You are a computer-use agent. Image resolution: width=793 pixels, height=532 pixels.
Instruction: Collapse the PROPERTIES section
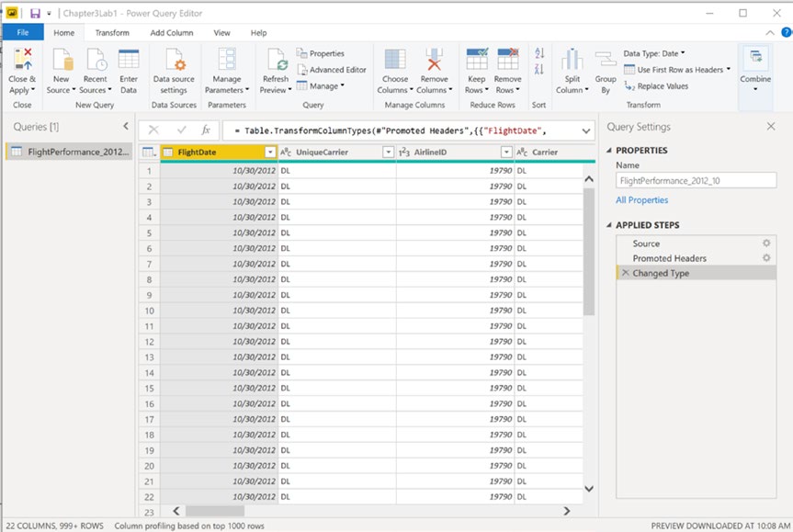click(609, 150)
